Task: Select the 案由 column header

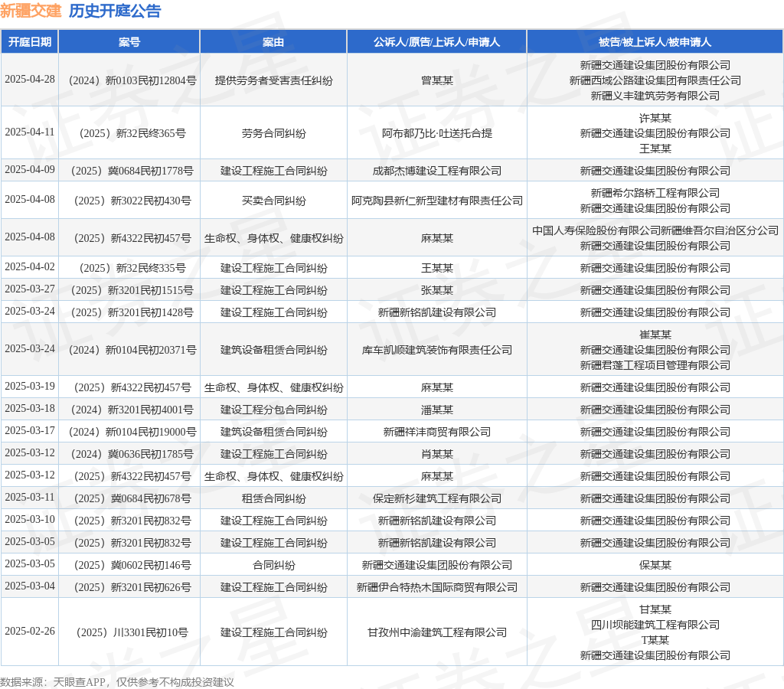Action: 273,42
